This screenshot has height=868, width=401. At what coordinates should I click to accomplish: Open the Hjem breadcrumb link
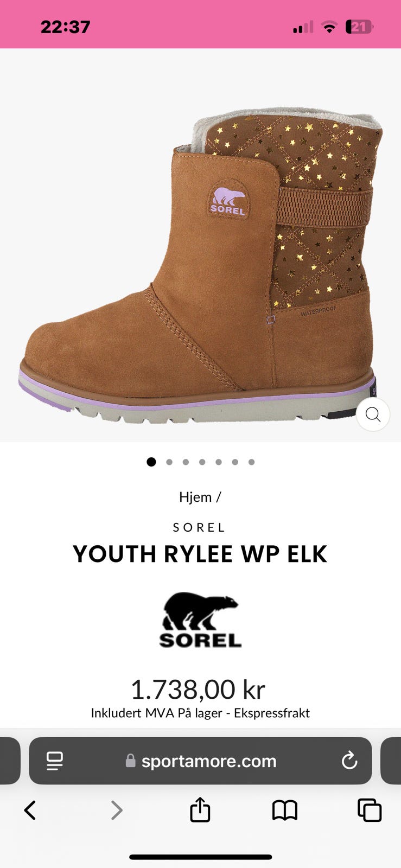click(x=195, y=497)
